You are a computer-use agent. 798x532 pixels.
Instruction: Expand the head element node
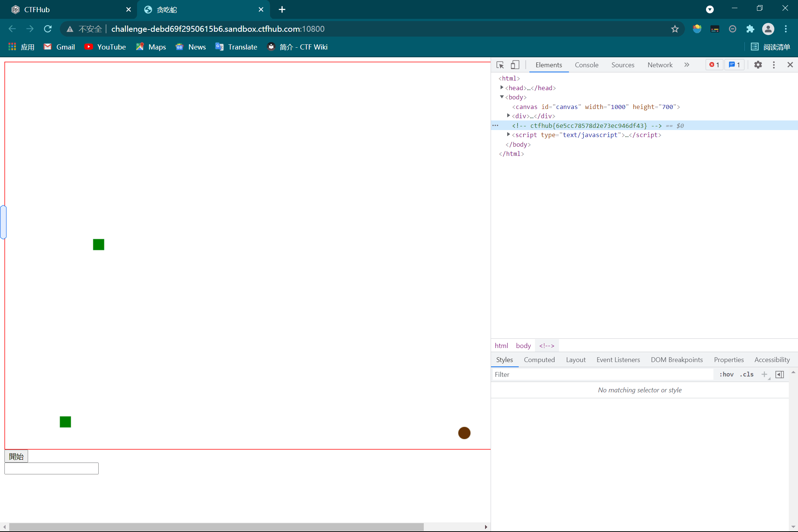[x=502, y=88]
